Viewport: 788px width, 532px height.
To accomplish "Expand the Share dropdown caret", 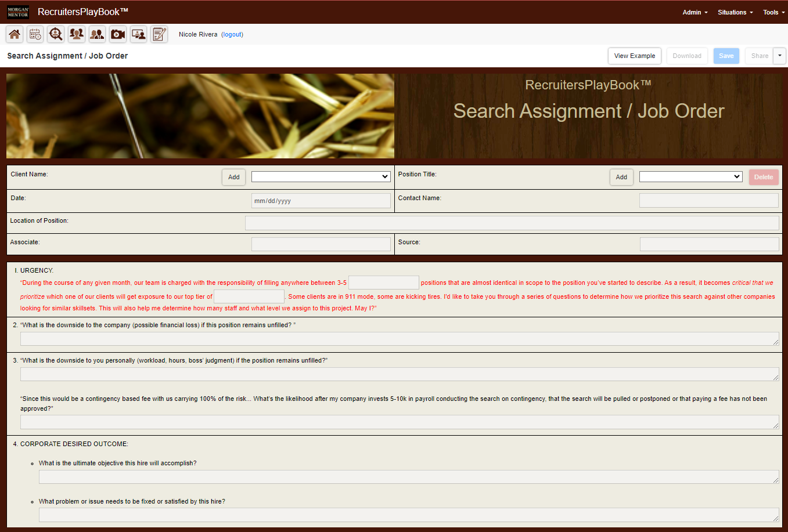I will (780, 56).
